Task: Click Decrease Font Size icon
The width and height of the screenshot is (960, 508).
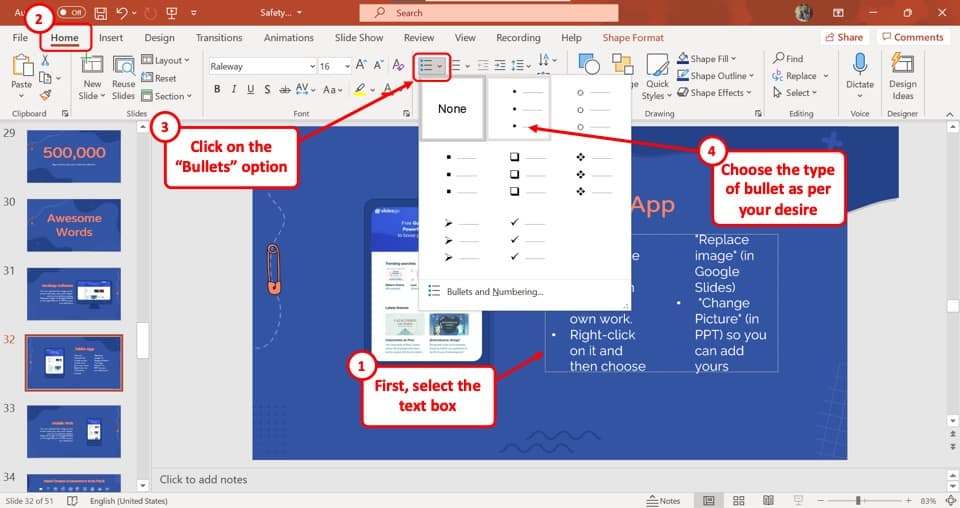Action: 379,65
